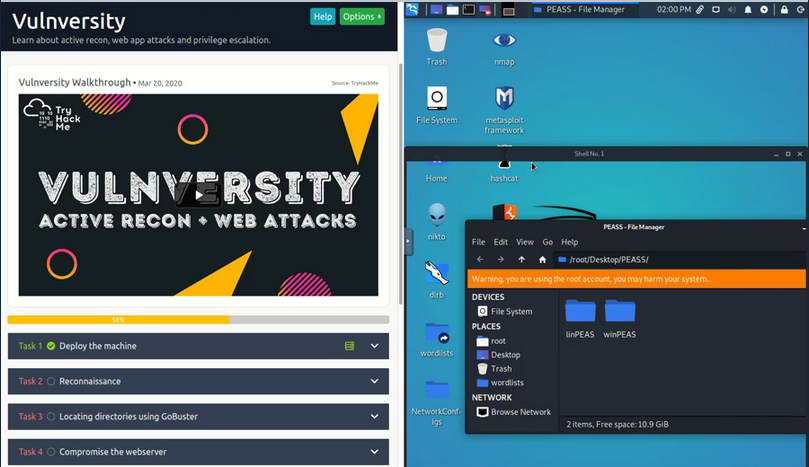Go to home folder in File Manager
Image resolution: width=809 pixels, height=467 pixels.
(x=542, y=260)
